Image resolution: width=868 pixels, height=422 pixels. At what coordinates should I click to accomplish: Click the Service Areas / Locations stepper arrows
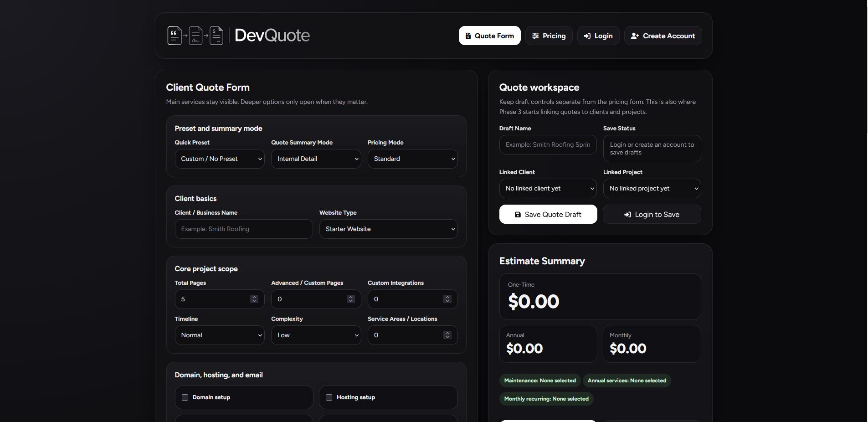point(447,335)
